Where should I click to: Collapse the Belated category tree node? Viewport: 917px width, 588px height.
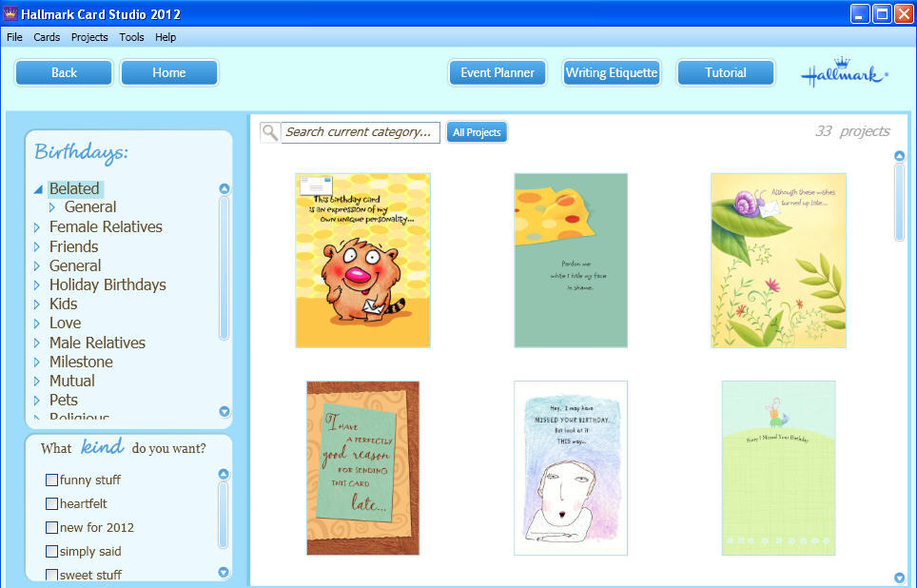[x=38, y=189]
